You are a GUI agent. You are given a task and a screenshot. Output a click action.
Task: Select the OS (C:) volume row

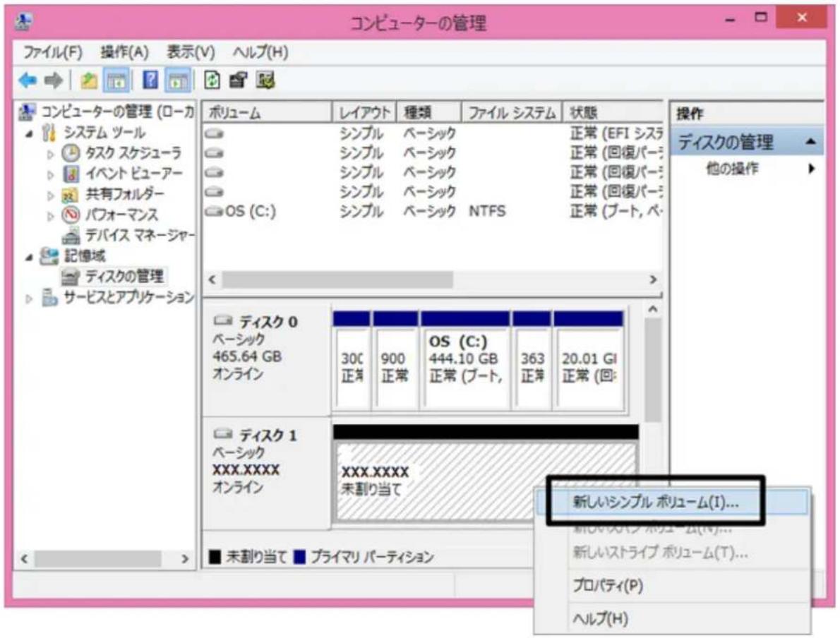[433, 211]
